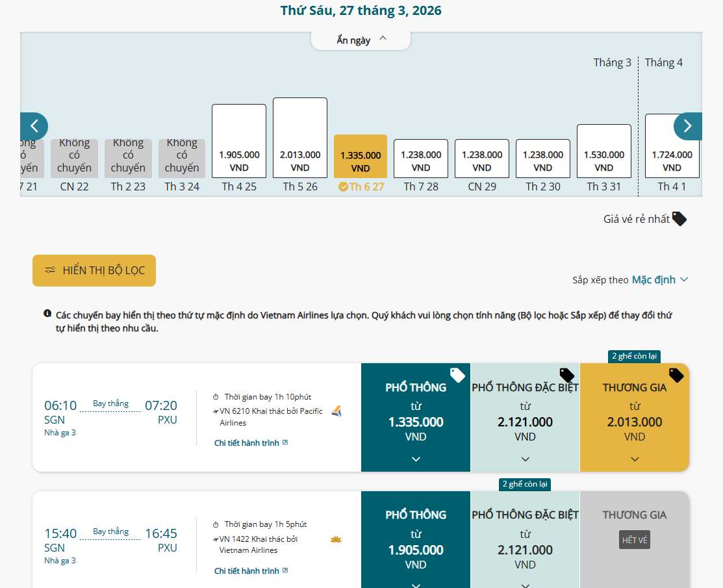Expand Thương Gia fare 2.013.000 VND option

635,418
